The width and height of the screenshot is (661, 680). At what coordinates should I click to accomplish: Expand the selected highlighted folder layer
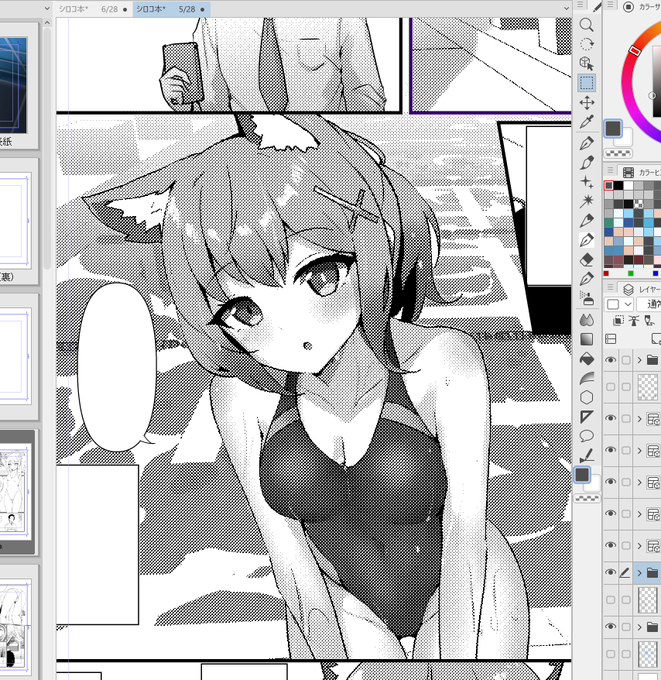[x=639, y=573]
